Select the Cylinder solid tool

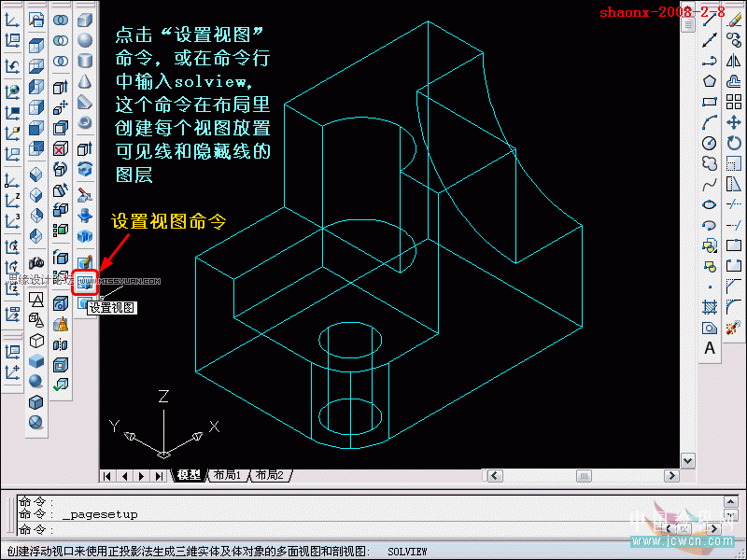[85, 61]
